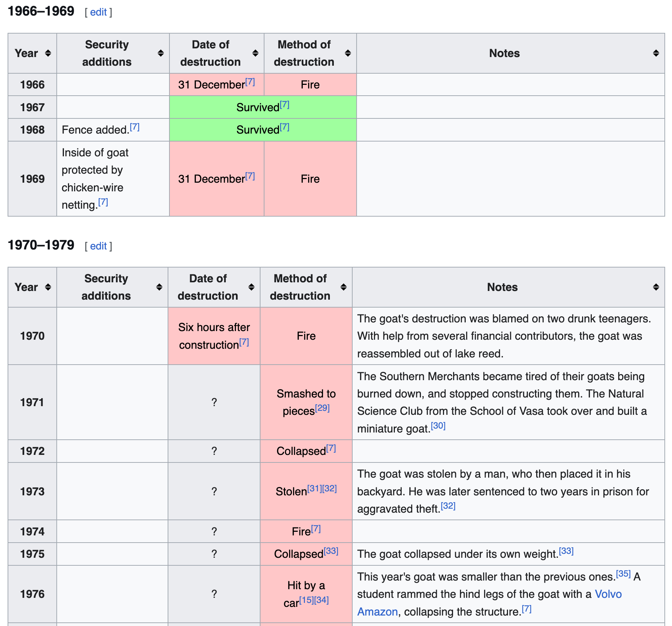
Task: Edit the 1966–1969 section
Action: (98, 12)
